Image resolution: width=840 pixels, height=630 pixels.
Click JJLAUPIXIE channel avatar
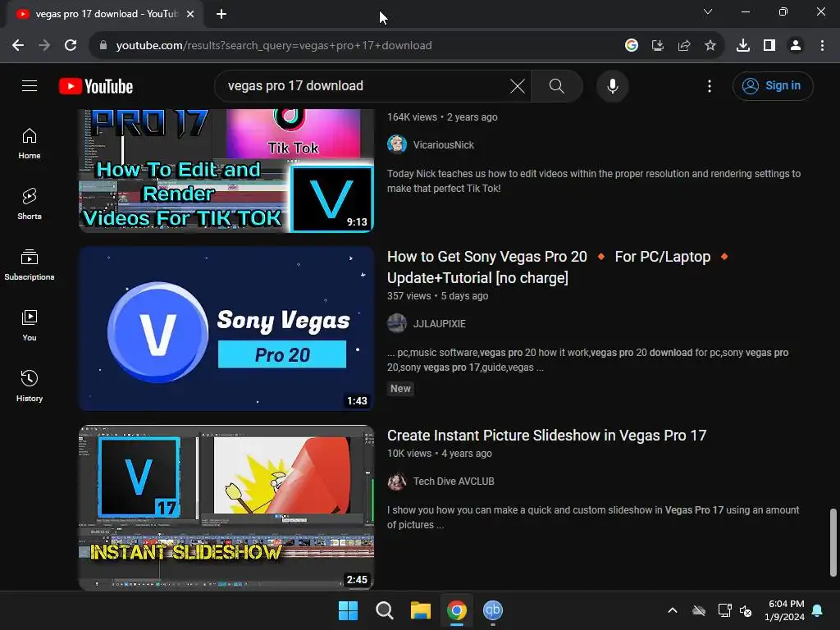click(x=397, y=323)
